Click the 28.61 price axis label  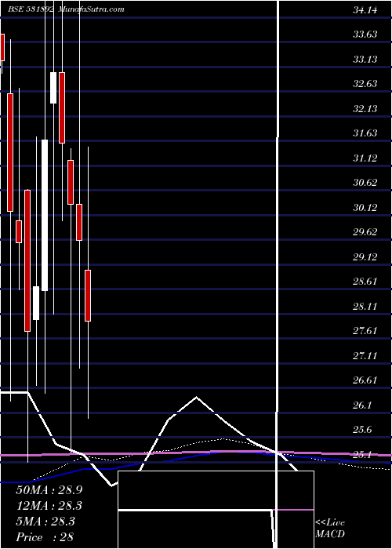coord(365,282)
